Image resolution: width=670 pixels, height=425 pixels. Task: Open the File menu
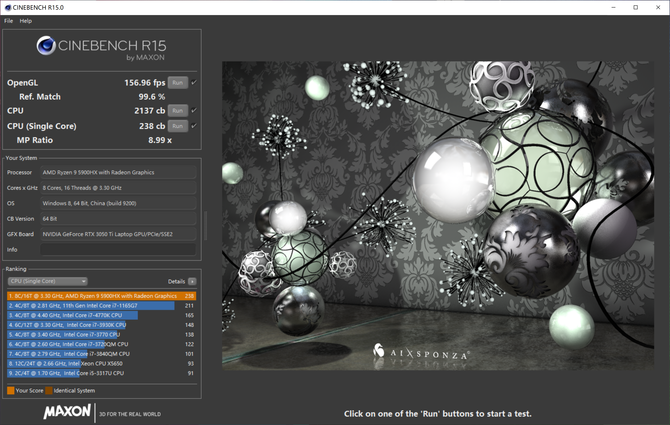9,21
